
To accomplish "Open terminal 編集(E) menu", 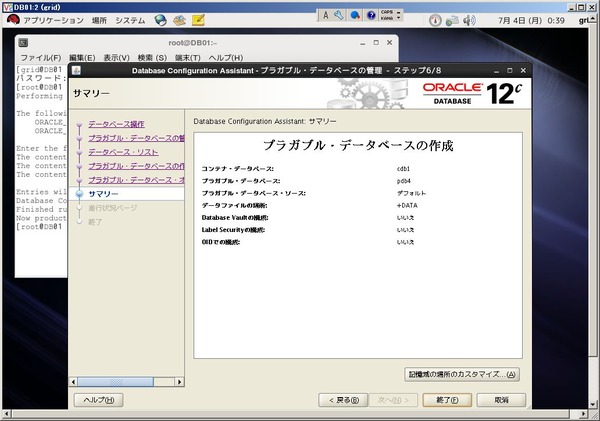I will [x=82, y=57].
